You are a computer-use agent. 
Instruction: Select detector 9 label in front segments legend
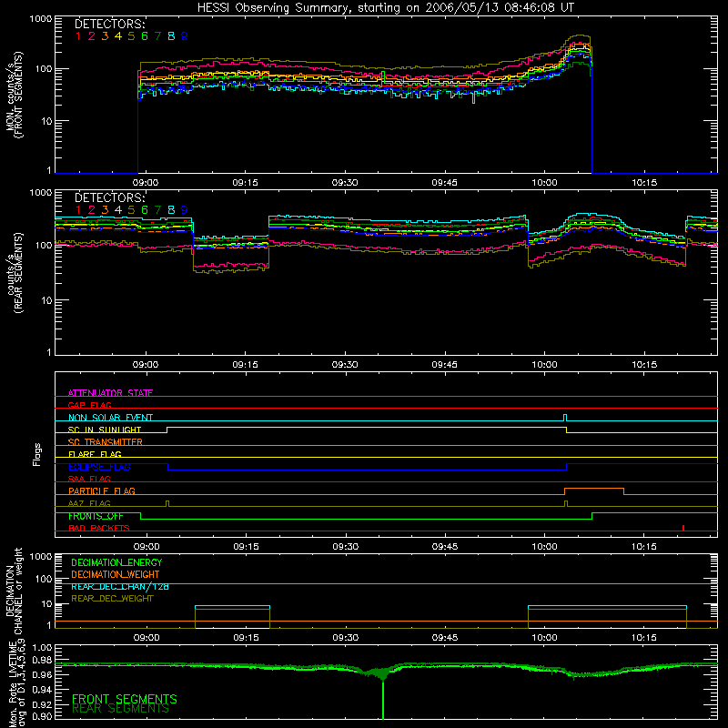tap(185, 36)
